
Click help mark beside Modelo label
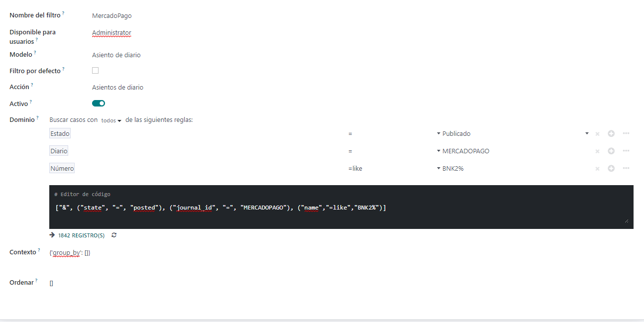click(x=35, y=52)
